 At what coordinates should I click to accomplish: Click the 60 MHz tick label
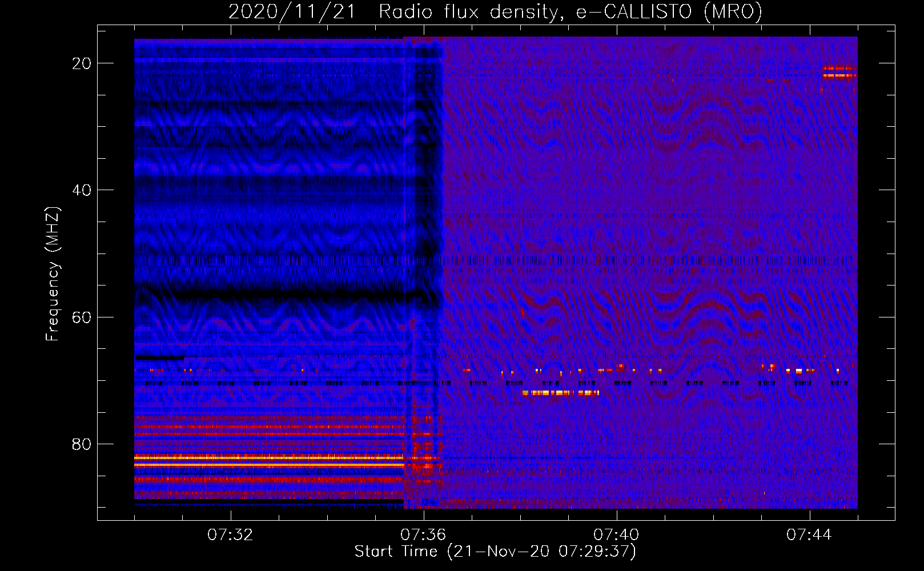click(82, 317)
